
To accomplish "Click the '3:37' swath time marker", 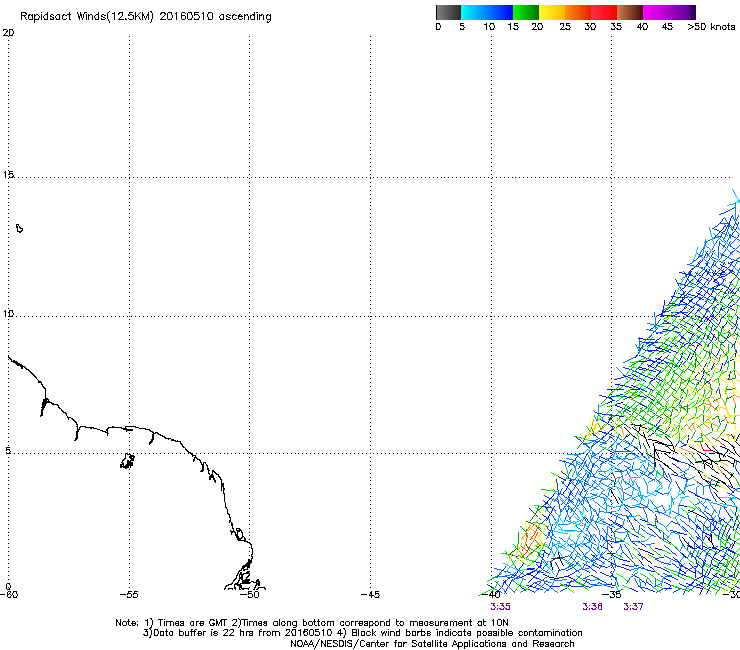I will [633, 607].
